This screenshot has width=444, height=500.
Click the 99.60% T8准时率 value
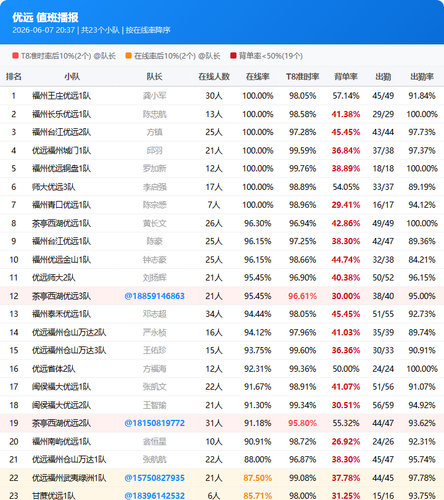[x=302, y=350]
